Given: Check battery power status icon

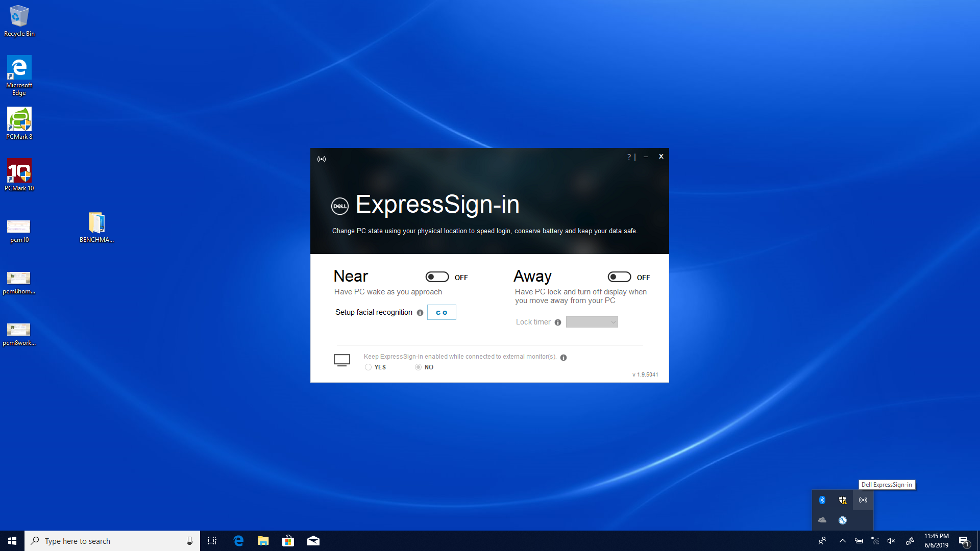Looking at the screenshot, I should (859, 541).
